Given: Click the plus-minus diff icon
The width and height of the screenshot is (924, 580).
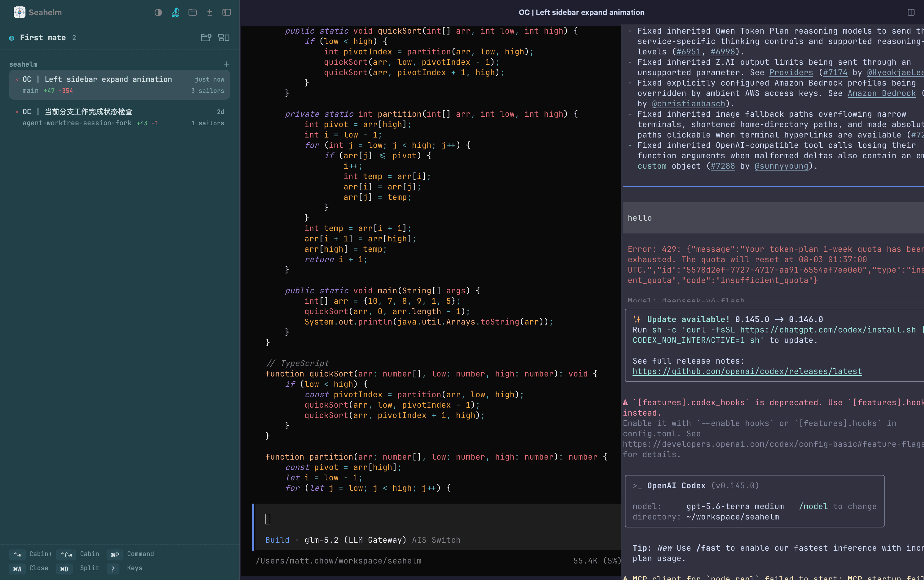Looking at the screenshot, I should 209,12.
